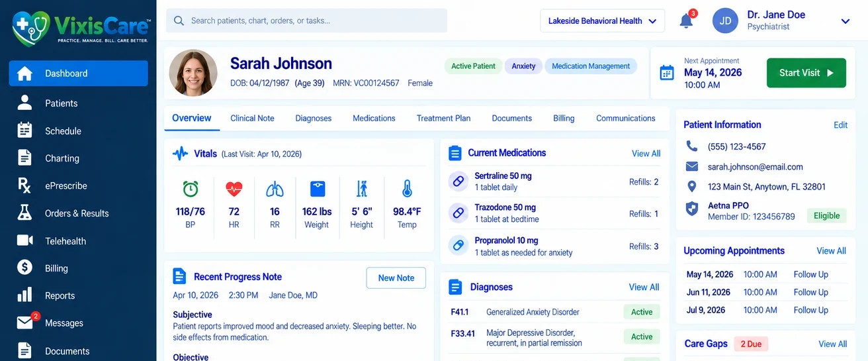Click the insurance shield icon
The image size is (868, 361).
coord(692,209)
